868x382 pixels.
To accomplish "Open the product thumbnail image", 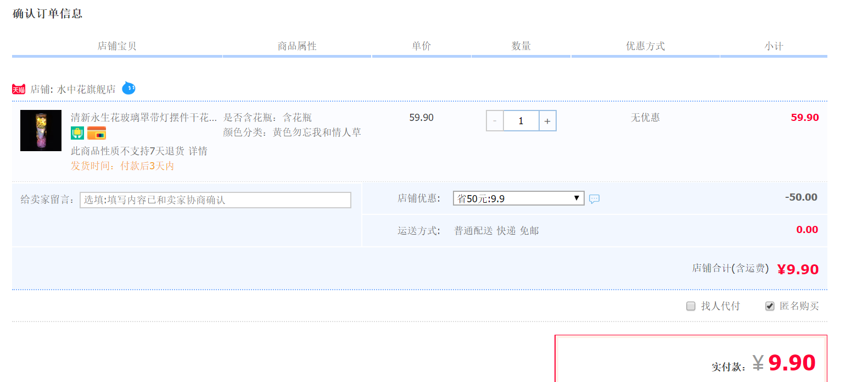I will [x=41, y=131].
